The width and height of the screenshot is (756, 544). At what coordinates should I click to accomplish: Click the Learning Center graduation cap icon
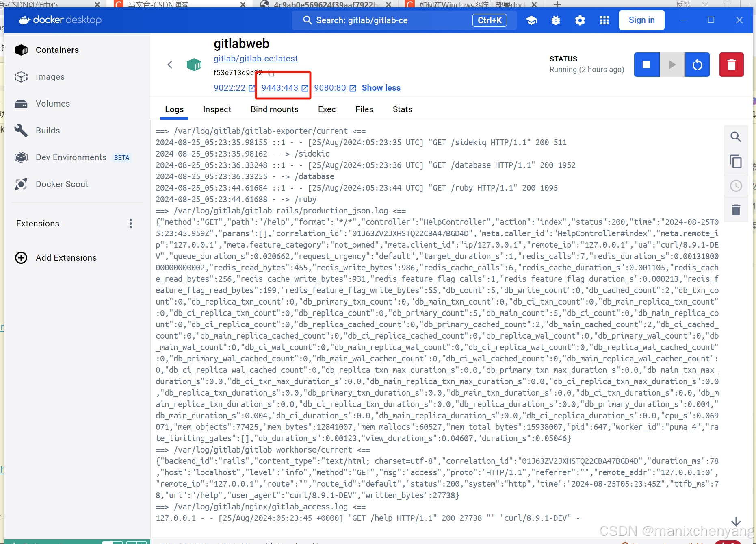pyautogui.click(x=531, y=20)
